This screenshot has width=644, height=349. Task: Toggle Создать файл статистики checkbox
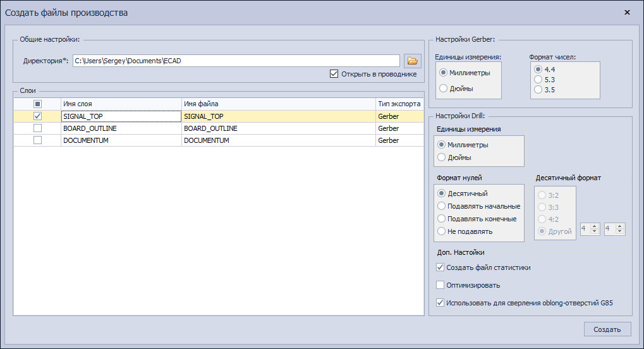tap(440, 267)
